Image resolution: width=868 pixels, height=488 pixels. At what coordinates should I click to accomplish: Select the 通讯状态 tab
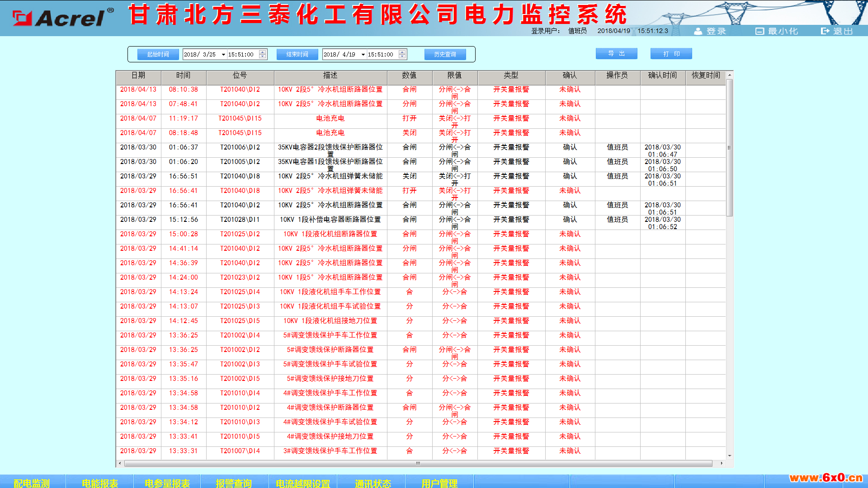click(x=373, y=483)
